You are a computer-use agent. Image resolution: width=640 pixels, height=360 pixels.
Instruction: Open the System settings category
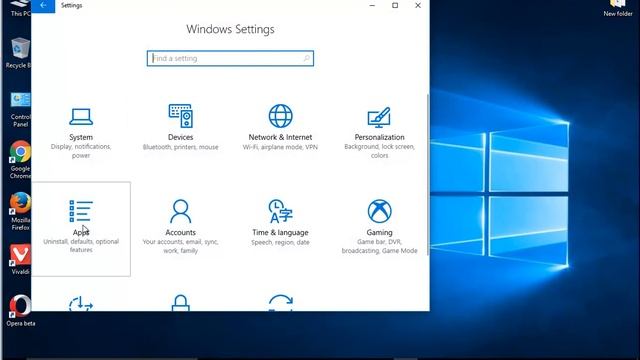(81, 133)
